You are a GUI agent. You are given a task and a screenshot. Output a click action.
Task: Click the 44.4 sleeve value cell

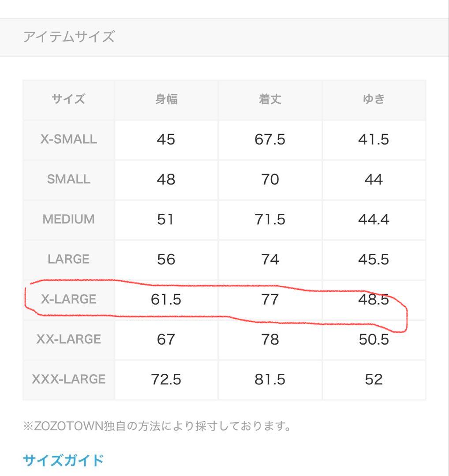(x=374, y=219)
